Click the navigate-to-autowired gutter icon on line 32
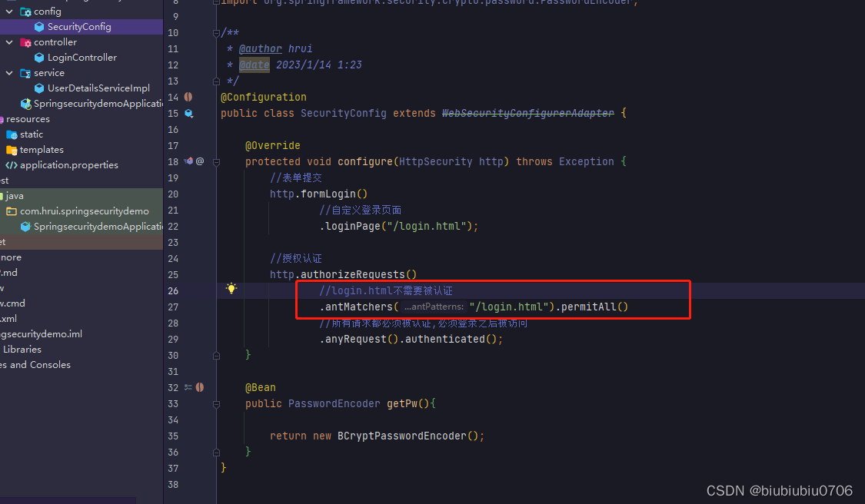Screen dimensions: 865x504 pos(188,388)
